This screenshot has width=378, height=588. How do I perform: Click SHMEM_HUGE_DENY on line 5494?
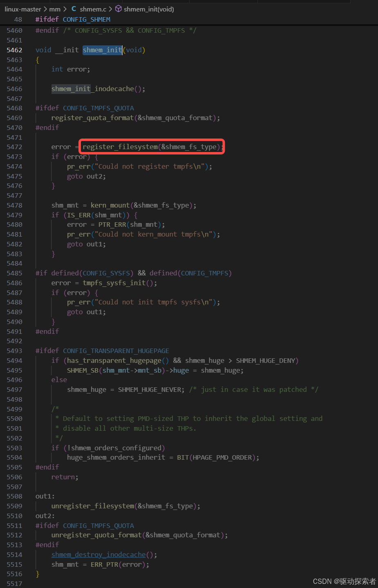(x=266, y=360)
